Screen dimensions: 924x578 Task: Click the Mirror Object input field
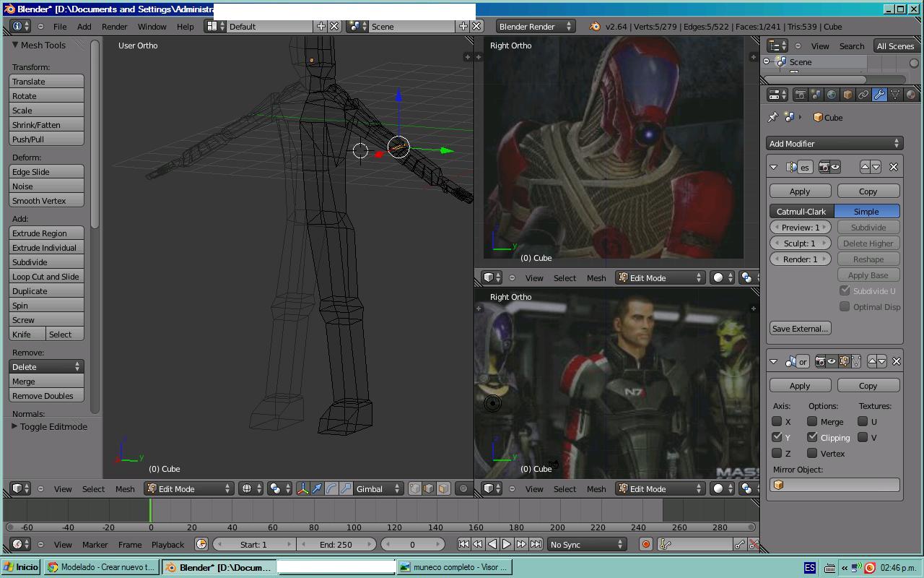coord(834,485)
